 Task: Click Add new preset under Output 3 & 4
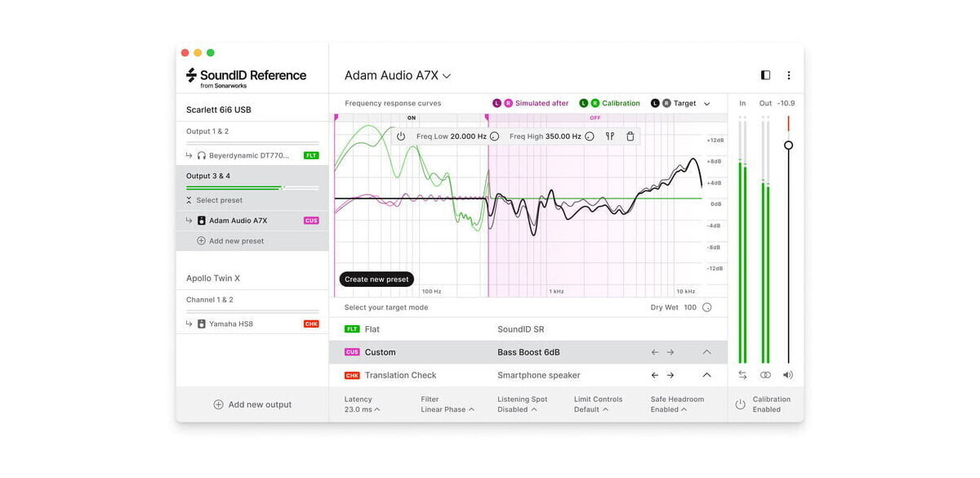[x=229, y=241]
